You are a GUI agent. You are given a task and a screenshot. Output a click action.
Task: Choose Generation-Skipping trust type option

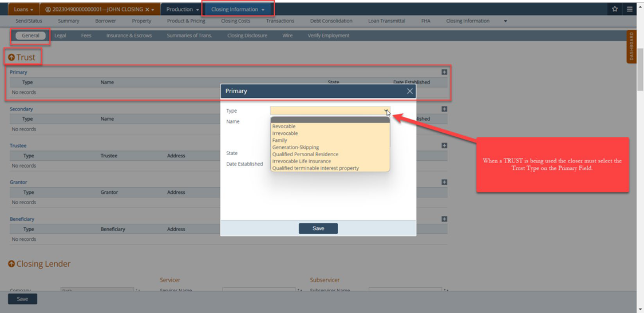[295, 147]
